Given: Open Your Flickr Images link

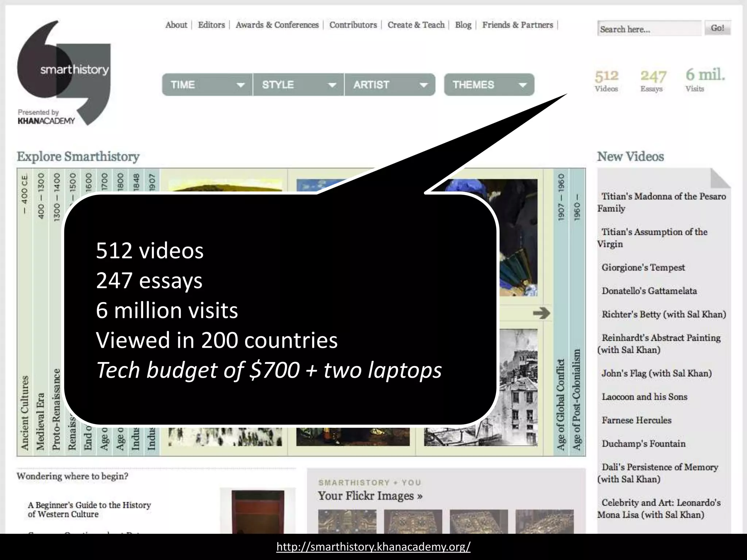Looking at the screenshot, I should [x=370, y=496].
